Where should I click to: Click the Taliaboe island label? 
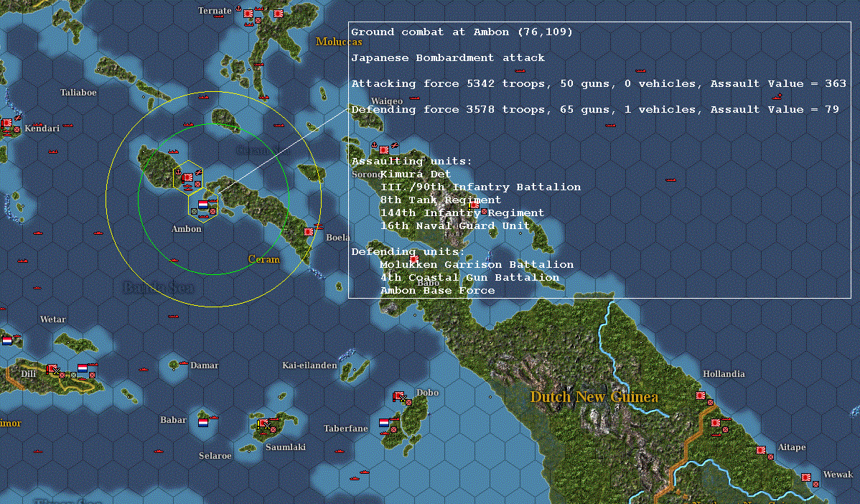coord(78,92)
